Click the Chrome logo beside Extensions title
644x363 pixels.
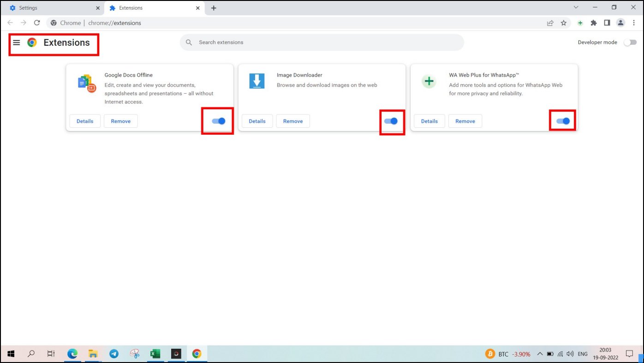(32, 42)
